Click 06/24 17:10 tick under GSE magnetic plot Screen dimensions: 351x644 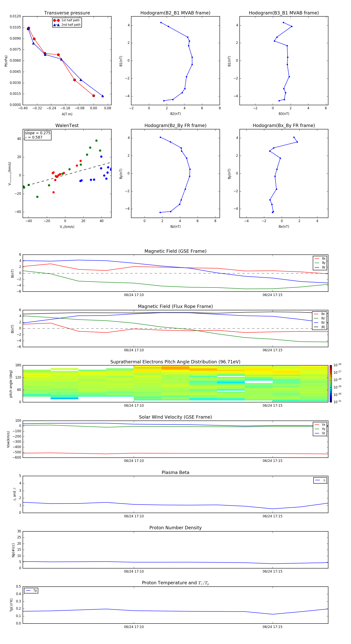[134, 295]
